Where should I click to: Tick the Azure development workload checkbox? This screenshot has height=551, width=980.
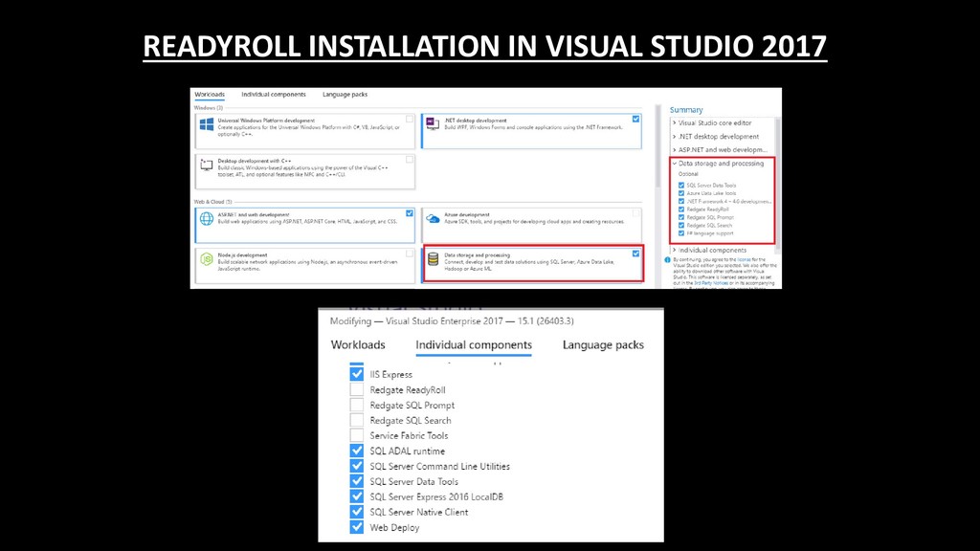pos(635,213)
